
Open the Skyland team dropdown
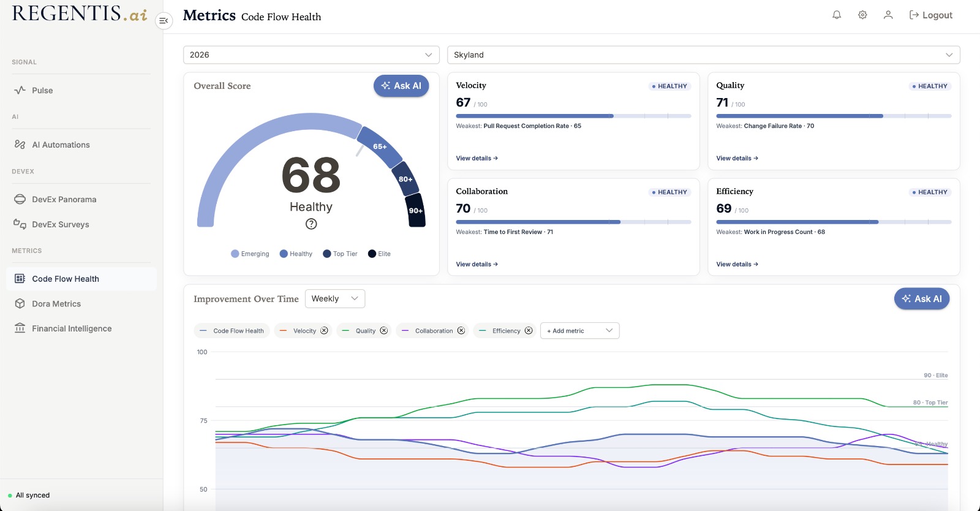[703, 55]
